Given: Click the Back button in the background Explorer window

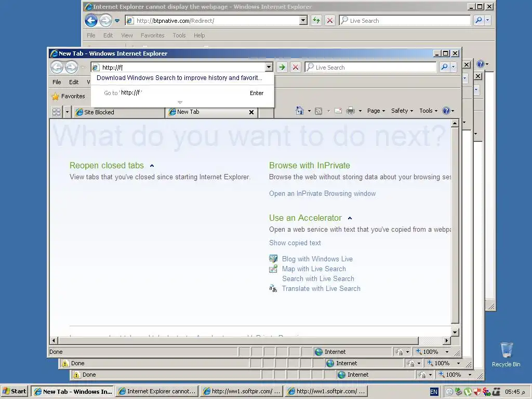Looking at the screenshot, I should (x=91, y=20).
